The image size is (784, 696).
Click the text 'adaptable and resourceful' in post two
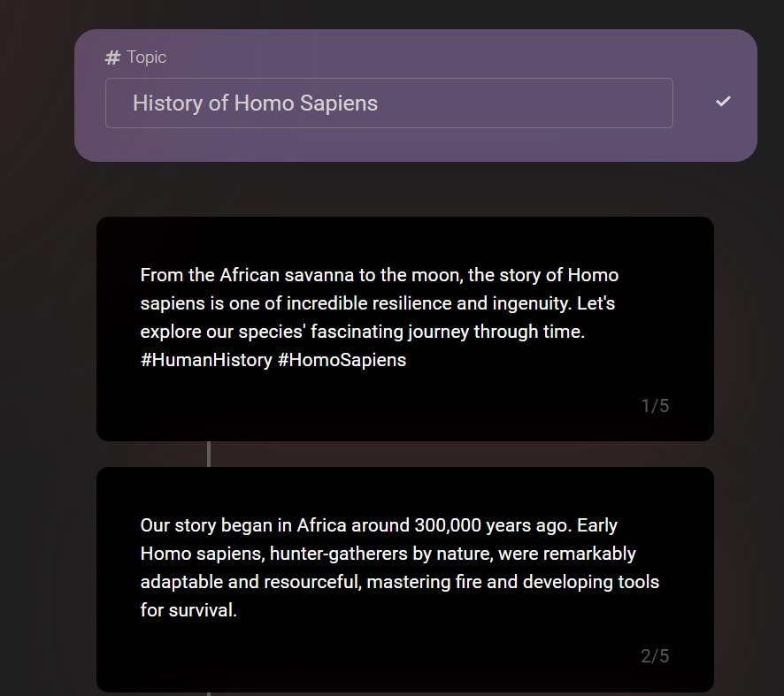(x=251, y=582)
